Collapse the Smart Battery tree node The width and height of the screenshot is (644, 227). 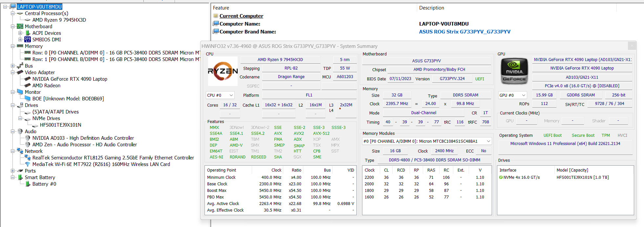pyautogui.click(x=12, y=177)
